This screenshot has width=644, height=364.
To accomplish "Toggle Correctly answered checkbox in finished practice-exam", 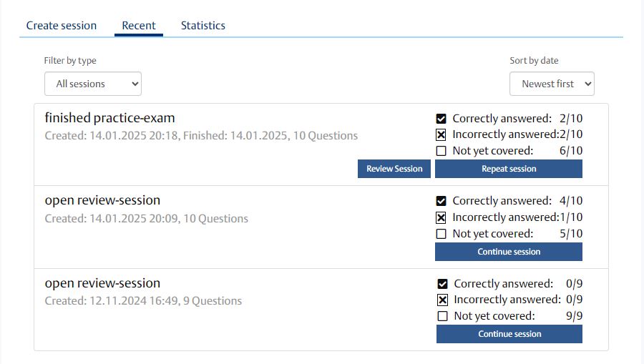I will click(441, 119).
